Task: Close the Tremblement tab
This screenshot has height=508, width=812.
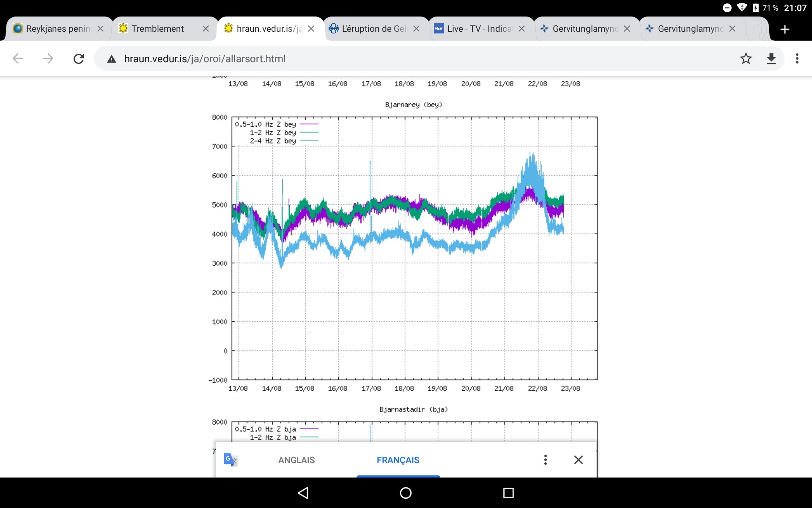Action: [206, 29]
